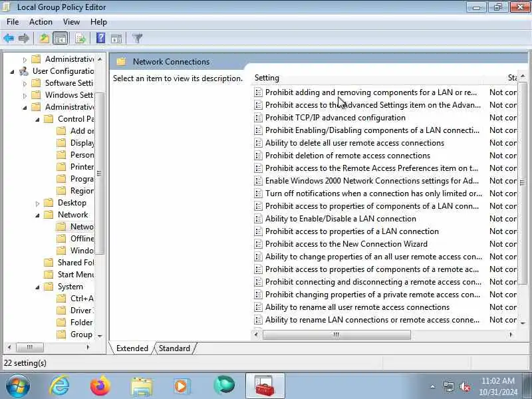Click the Network Connections header folder icon

tap(121, 62)
